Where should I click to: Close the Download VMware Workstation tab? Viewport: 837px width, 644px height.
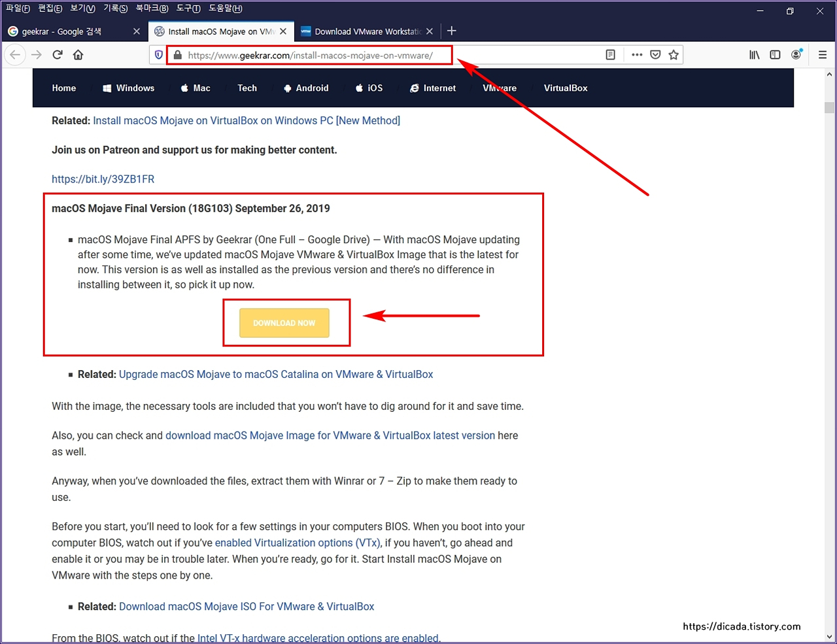[430, 31]
